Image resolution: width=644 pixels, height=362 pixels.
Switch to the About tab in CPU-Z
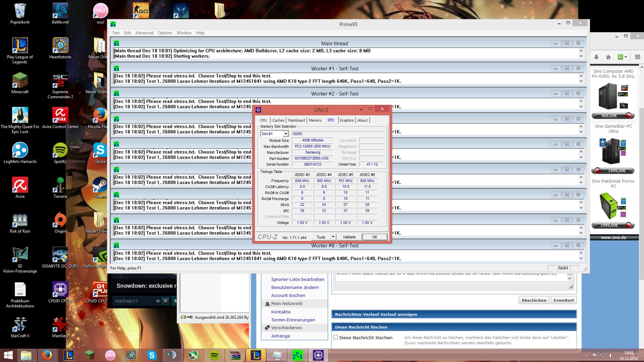coord(362,120)
